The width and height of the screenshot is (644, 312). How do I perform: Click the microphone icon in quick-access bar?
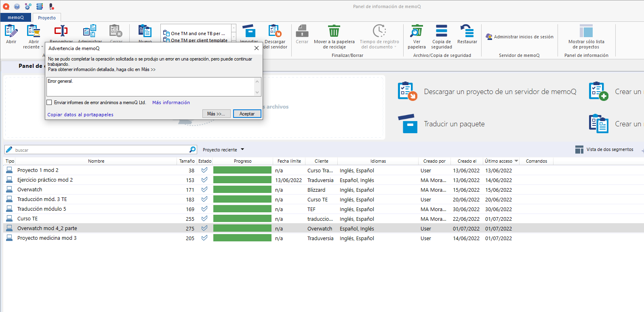pos(51,6)
